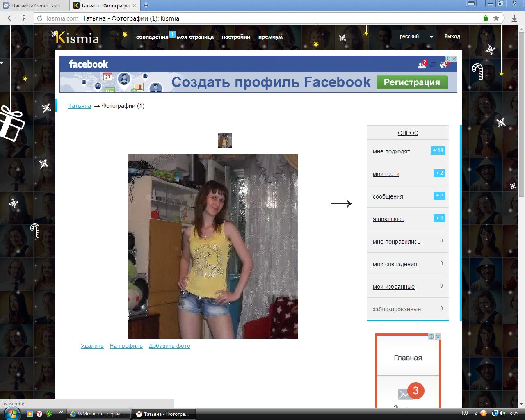
Task: Click the orange tray icon
Action: 484,413
